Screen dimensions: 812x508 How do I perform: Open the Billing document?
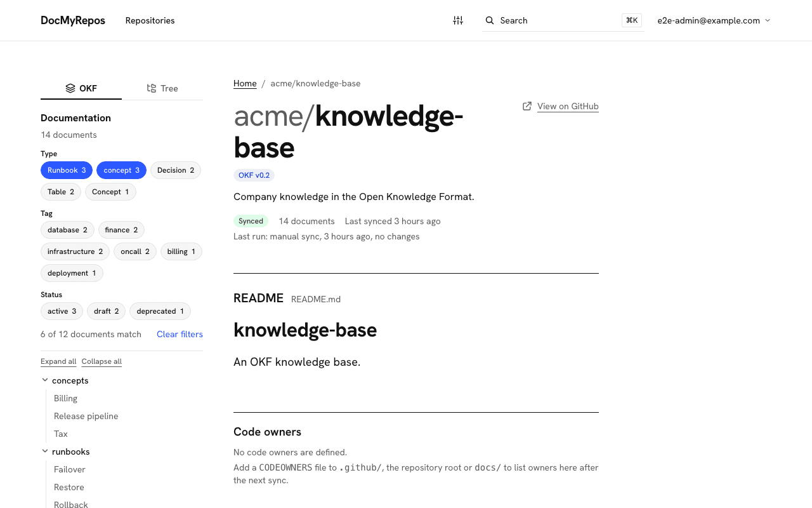click(x=65, y=398)
